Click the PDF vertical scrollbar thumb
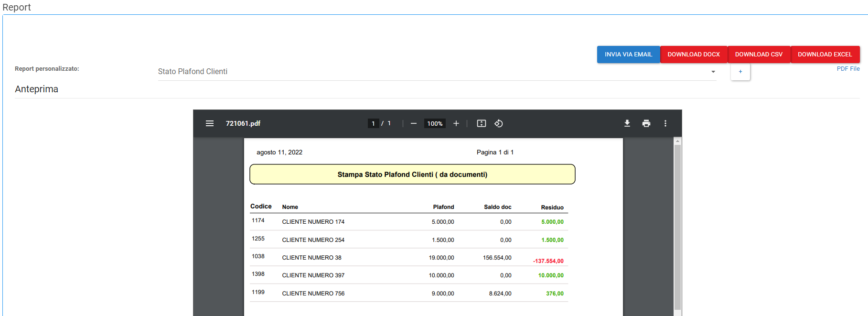The width and height of the screenshot is (868, 316). [677, 228]
